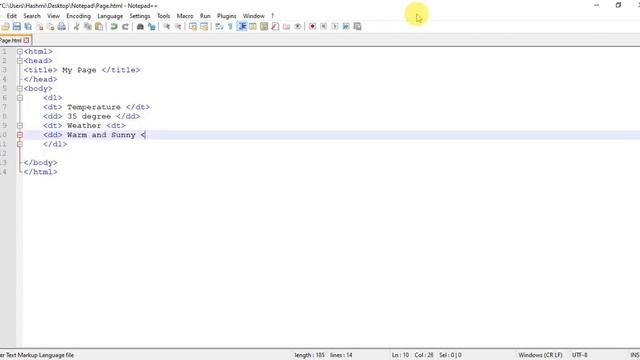Open the Function List icon
Viewport: 640px width, 360px height.
pos(275,27)
